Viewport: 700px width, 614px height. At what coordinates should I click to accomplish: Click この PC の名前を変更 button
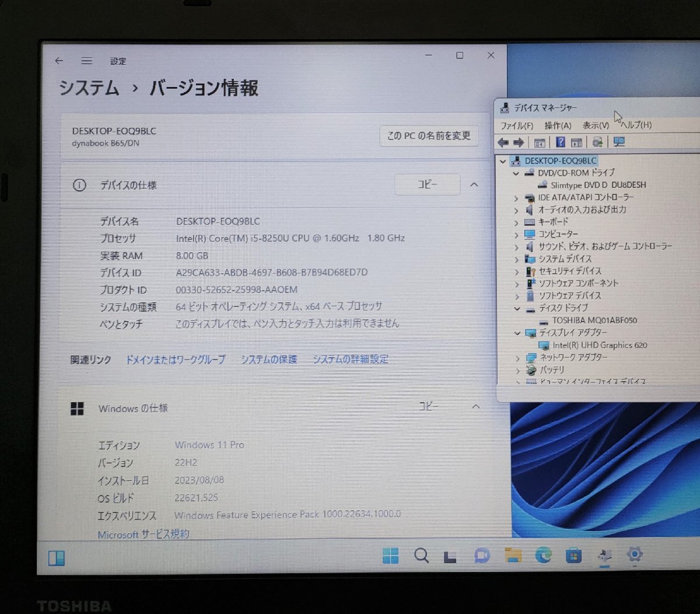click(429, 136)
